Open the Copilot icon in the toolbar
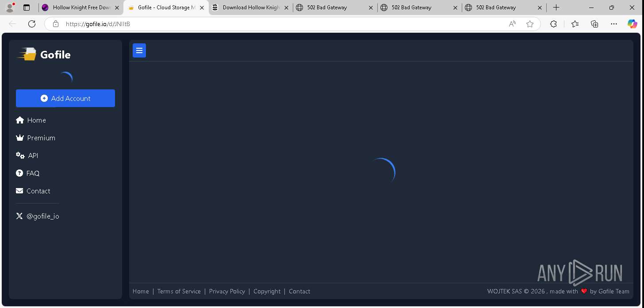This screenshot has height=308, width=644. point(632,24)
